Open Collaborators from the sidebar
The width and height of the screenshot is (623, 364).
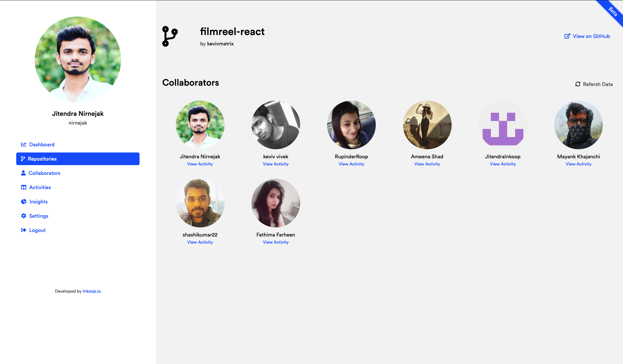click(x=23, y=173)
